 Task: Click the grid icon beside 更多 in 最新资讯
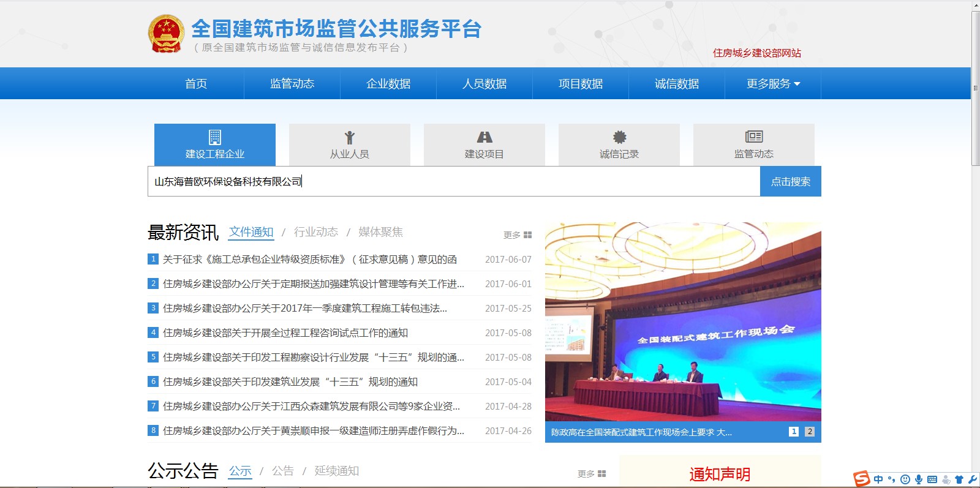coord(528,235)
